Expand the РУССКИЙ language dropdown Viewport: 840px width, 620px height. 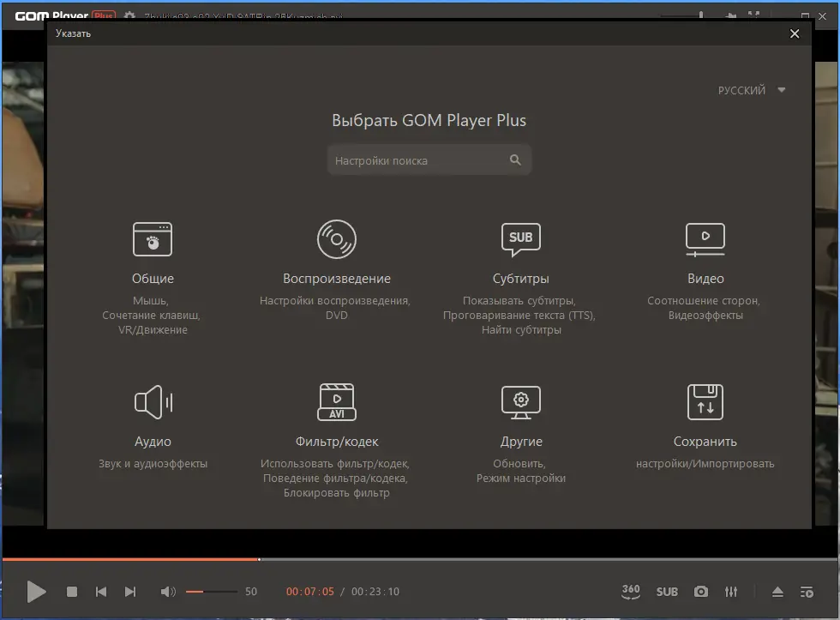point(752,90)
